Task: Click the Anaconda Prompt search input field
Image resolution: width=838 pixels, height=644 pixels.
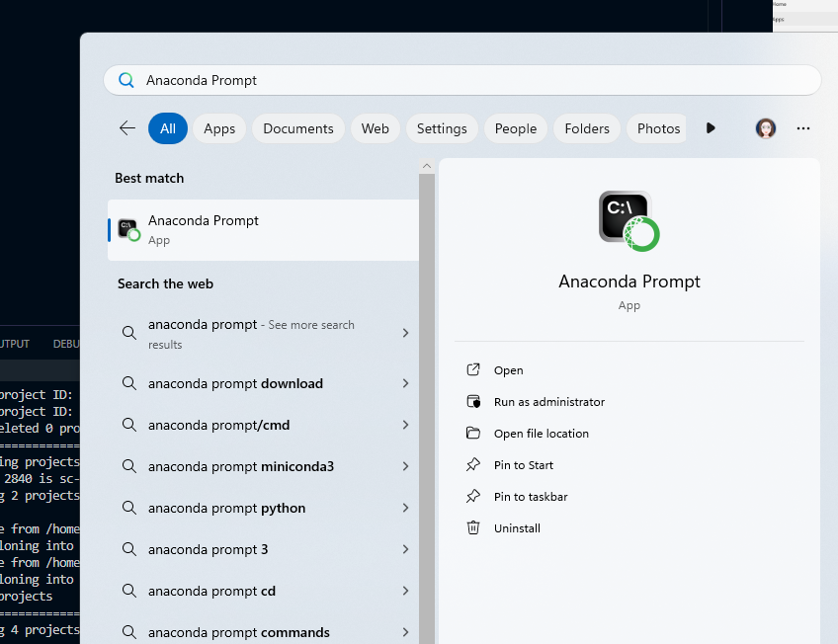Action: pyautogui.click(x=462, y=80)
